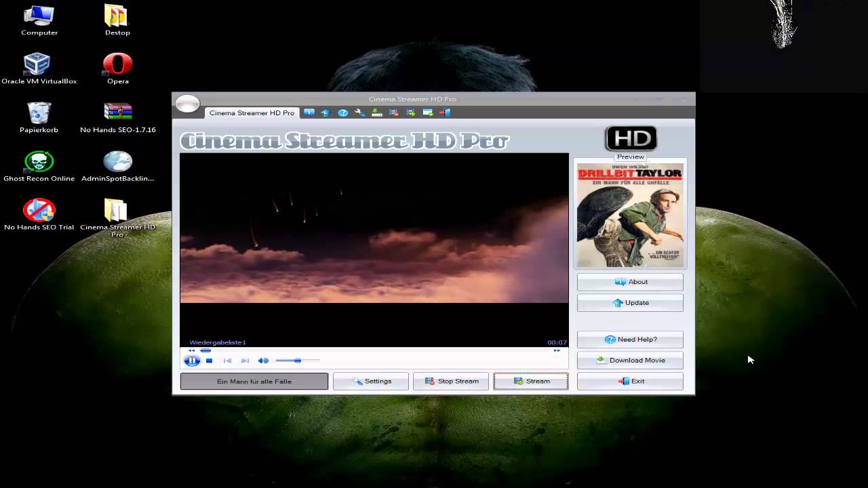The width and height of the screenshot is (868, 488).
Task: Click the window-plus toolbar icon beside Exit icon
Action: pyautogui.click(x=428, y=113)
